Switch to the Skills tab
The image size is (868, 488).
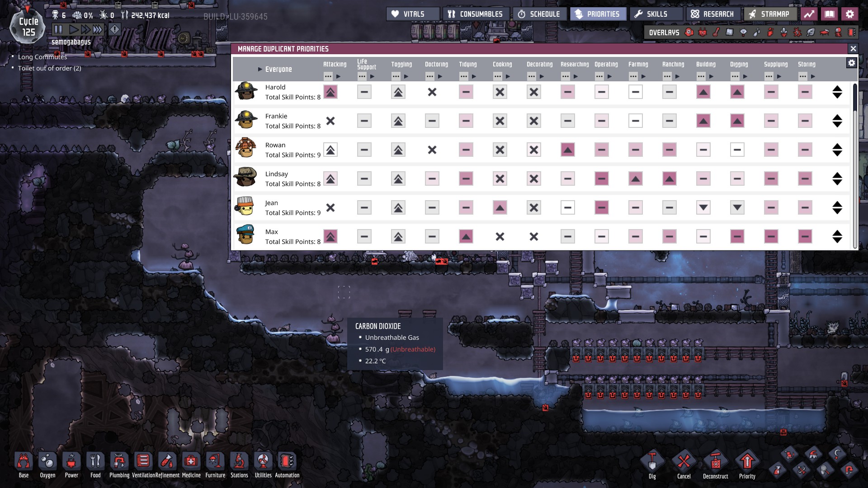655,14
